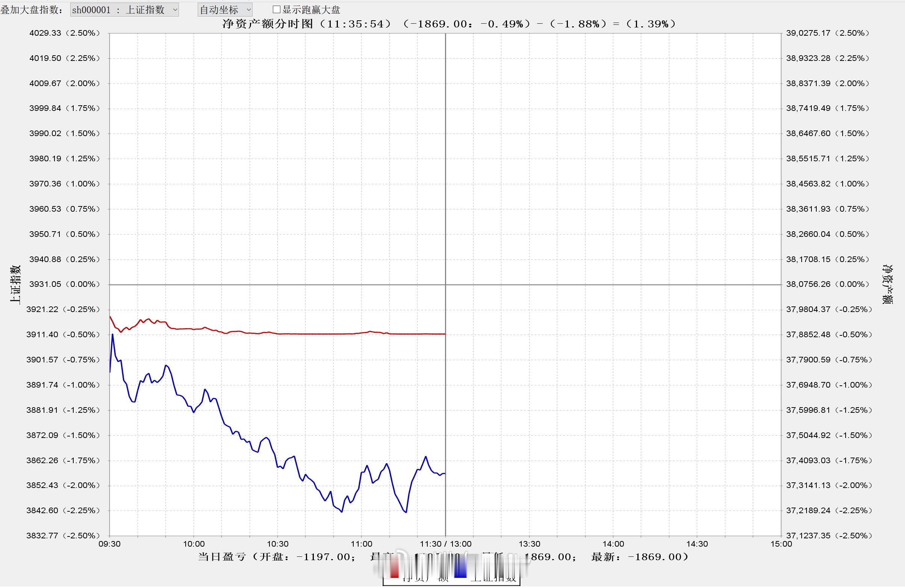The width and height of the screenshot is (905, 588).
Task: Click the 3872.09 (-1.50%) left axis label
Action: point(63,435)
